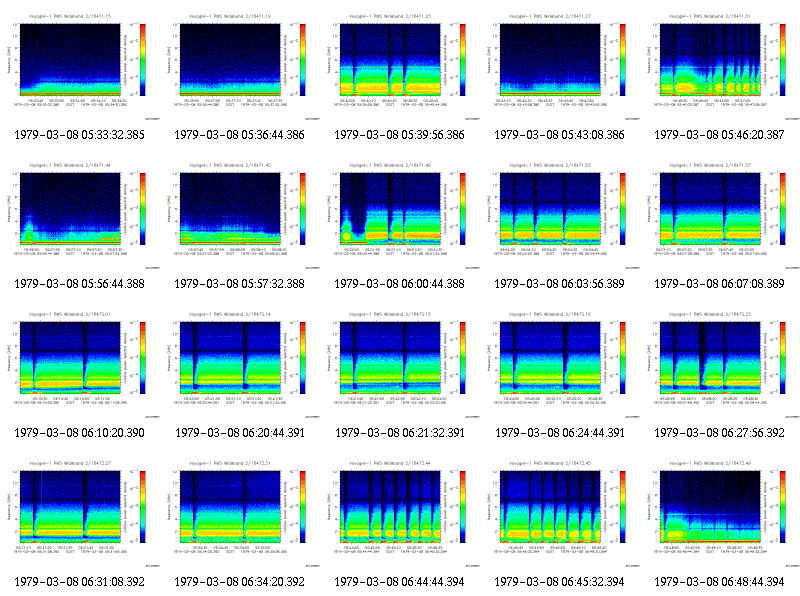Select the 06:27:56.392 spectrogram plot

[x=719, y=363]
